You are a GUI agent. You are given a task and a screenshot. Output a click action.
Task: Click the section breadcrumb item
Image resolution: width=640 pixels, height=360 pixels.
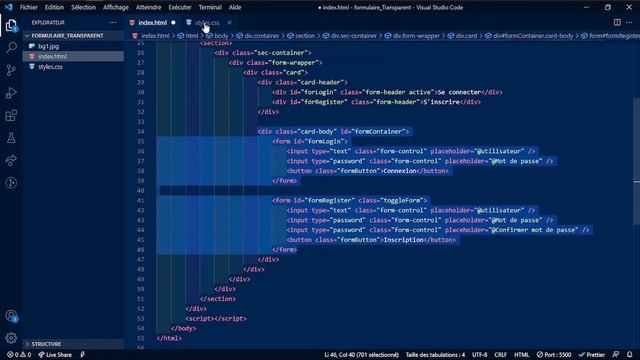pos(305,36)
